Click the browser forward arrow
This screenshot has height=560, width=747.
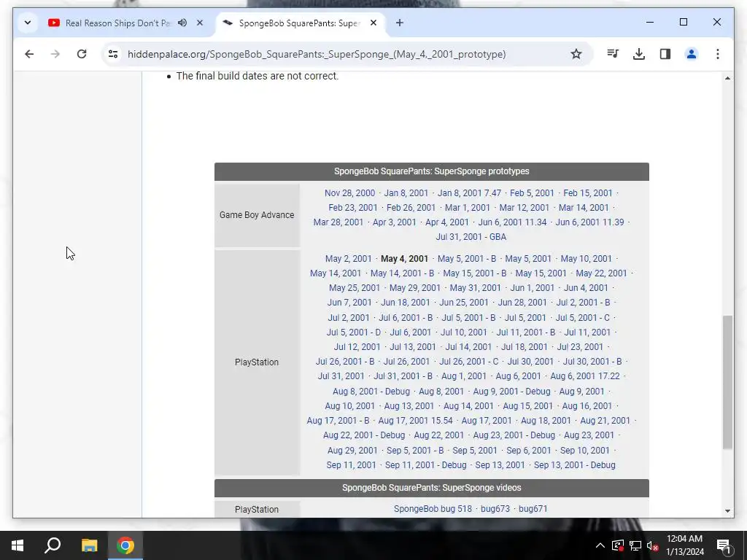[55, 54]
